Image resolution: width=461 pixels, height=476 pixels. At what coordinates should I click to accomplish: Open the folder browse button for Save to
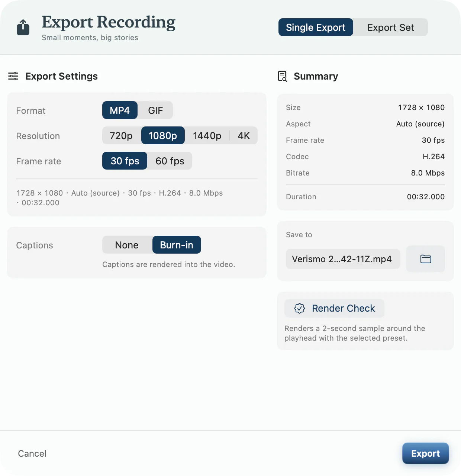point(426,259)
